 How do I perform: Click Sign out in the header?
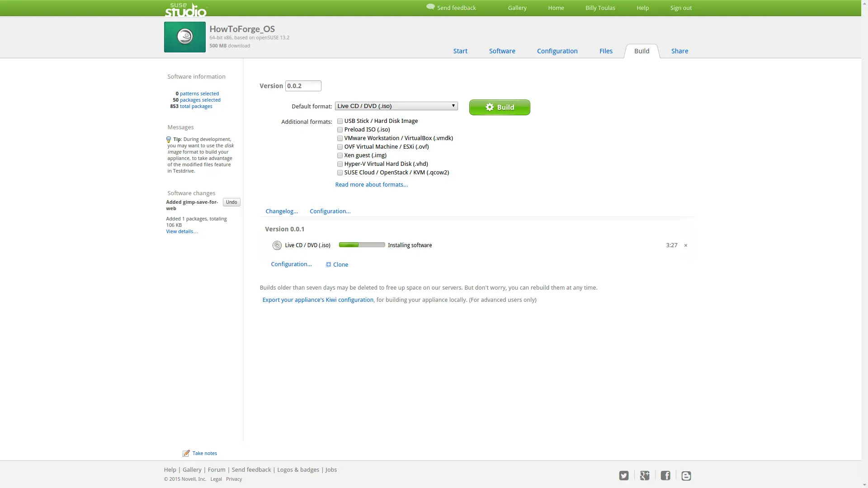pos(681,8)
